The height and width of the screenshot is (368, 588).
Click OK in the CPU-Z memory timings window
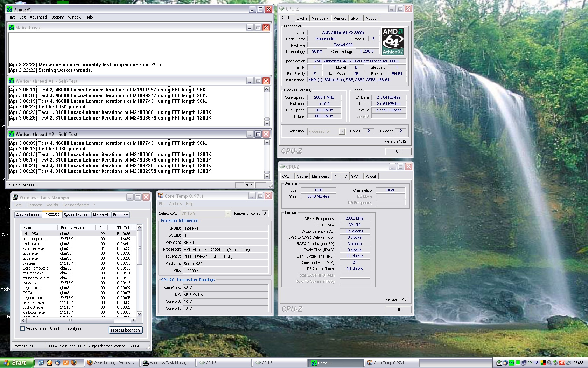point(399,309)
